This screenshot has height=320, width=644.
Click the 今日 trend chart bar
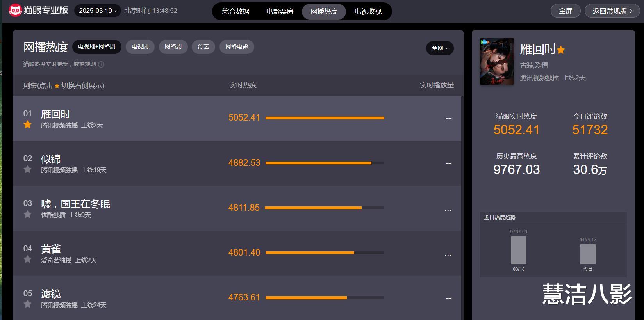(x=588, y=254)
